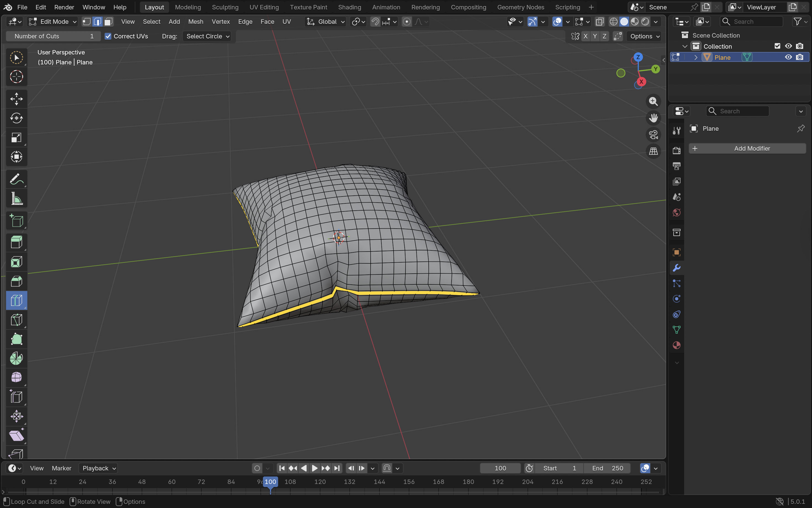812x508 pixels.
Task: Expand the Plane object tree item
Action: coord(695,57)
